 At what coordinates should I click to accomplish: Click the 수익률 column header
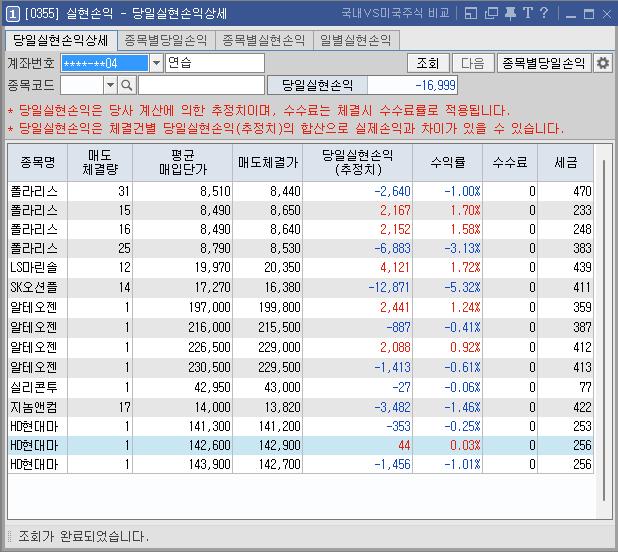(x=447, y=162)
